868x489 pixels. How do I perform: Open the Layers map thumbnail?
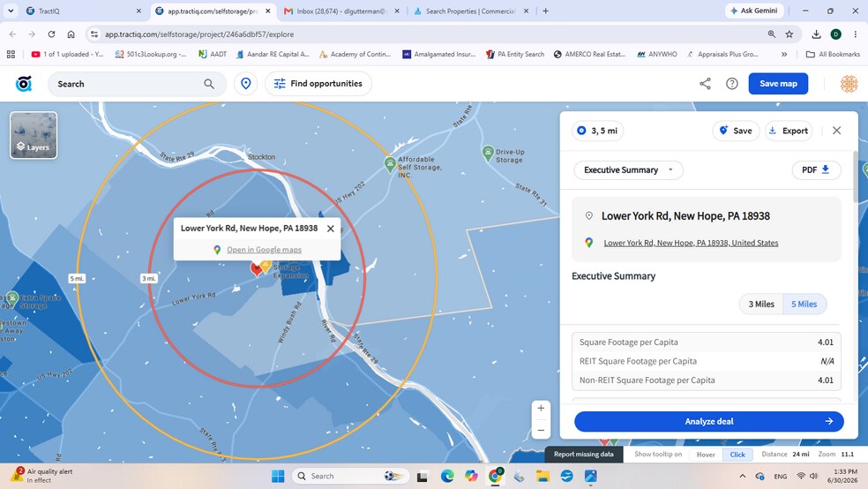[x=34, y=135]
